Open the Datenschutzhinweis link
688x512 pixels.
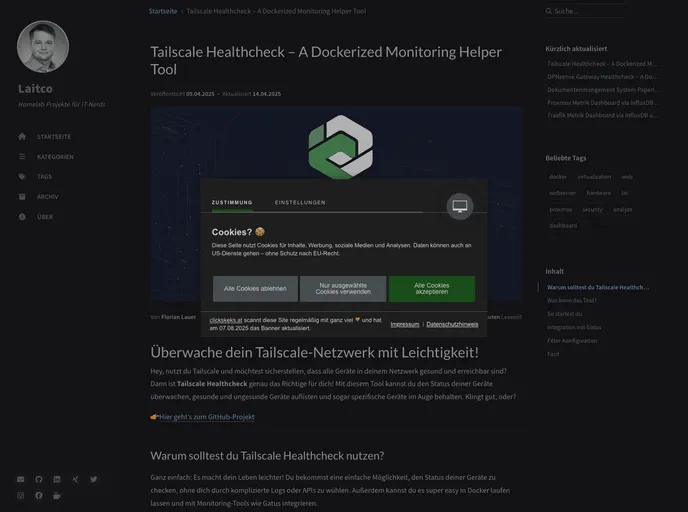[452, 324]
